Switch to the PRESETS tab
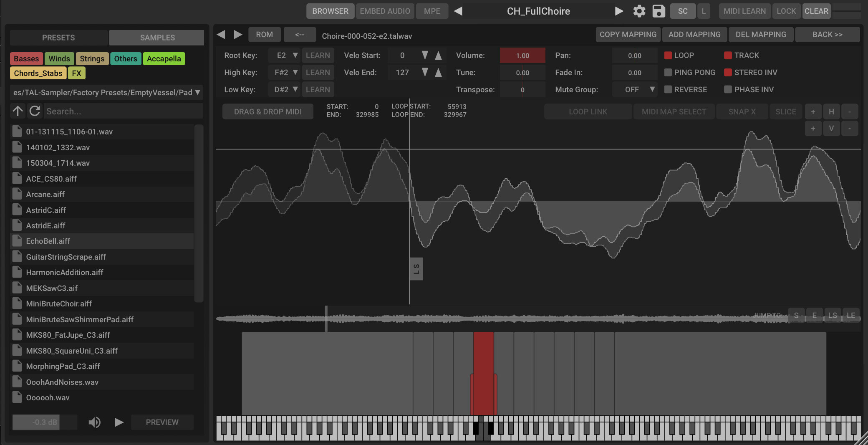Image resolution: width=868 pixels, height=445 pixels. [58, 38]
